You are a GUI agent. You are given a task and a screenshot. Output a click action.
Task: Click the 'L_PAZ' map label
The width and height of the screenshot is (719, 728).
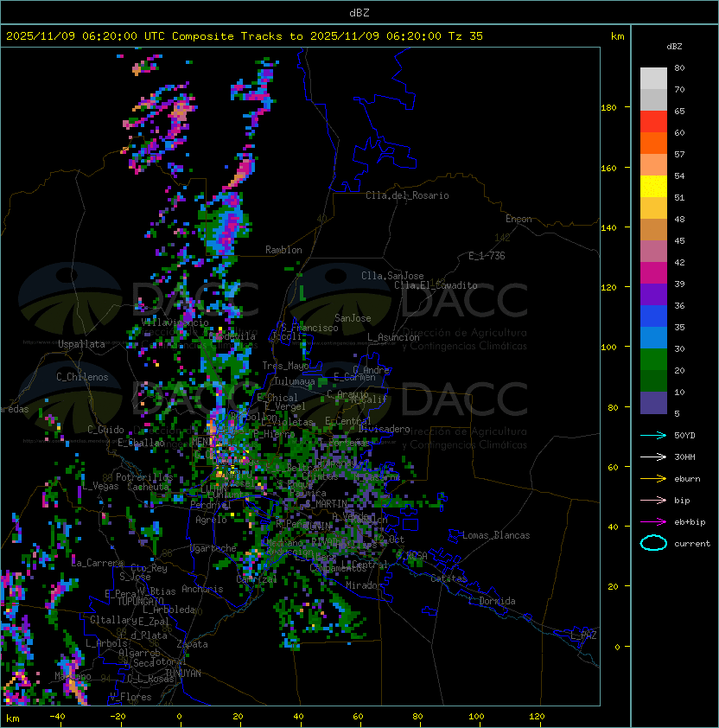pos(583,635)
